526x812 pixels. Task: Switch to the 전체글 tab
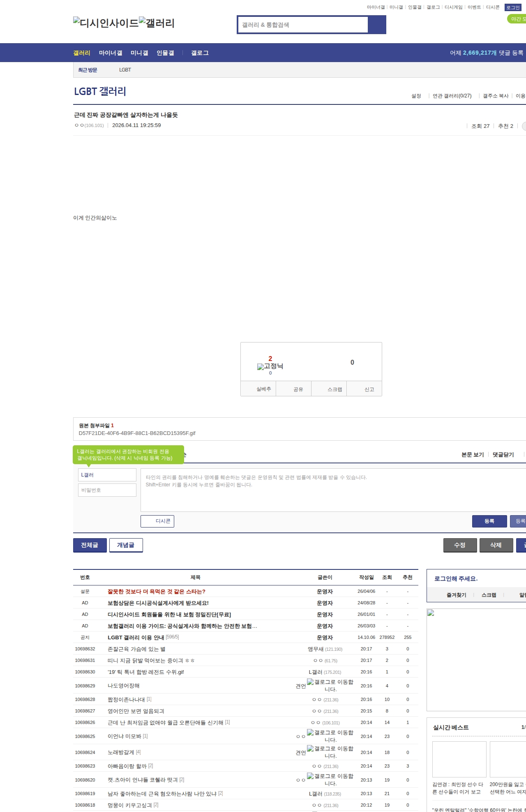[90, 545]
